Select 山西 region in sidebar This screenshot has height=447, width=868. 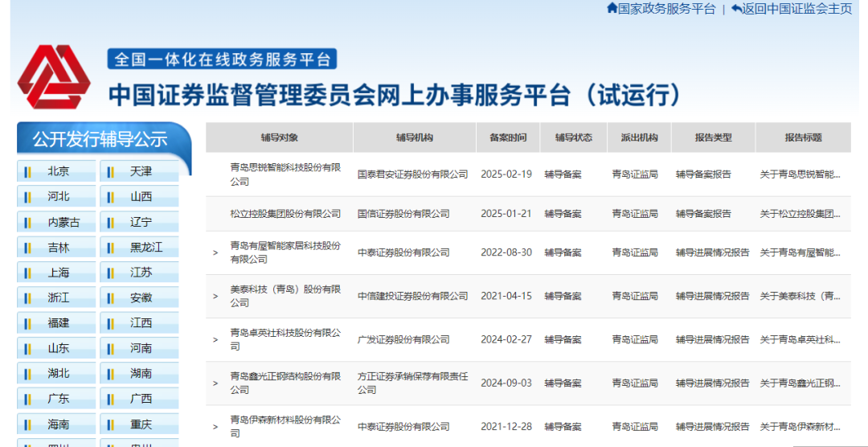click(140, 197)
